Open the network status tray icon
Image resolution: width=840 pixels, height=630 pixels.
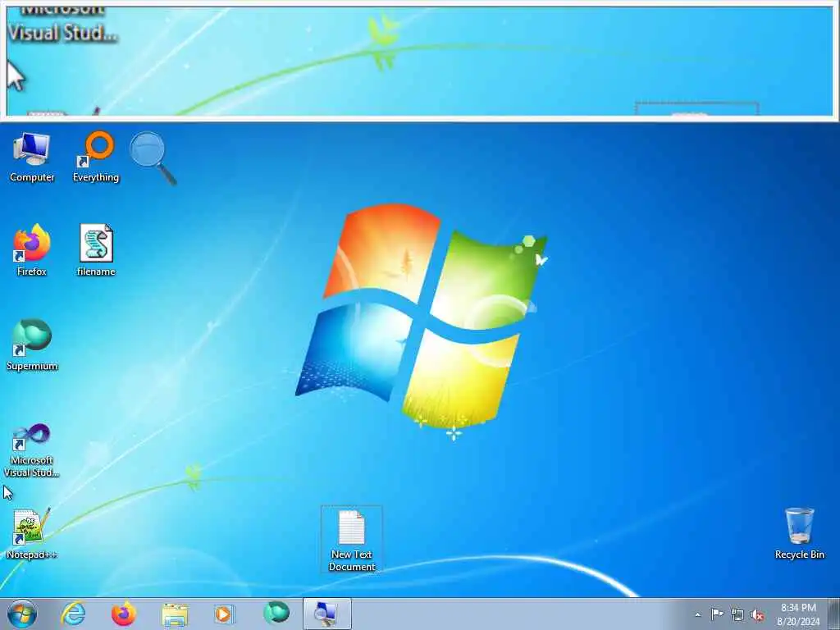(x=737, y=615)
